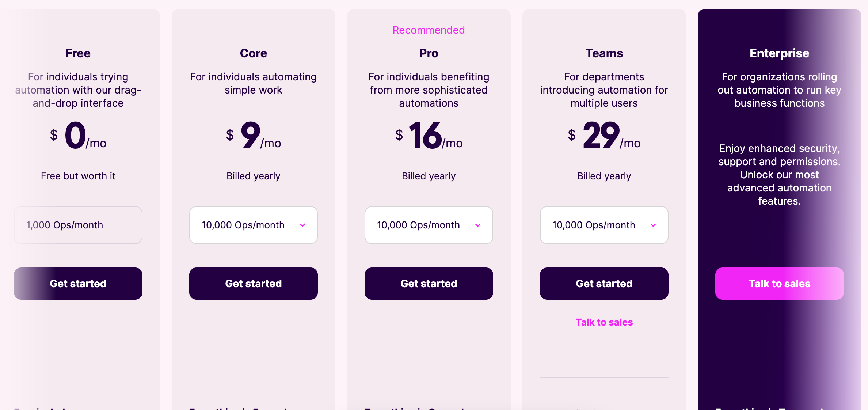Open the Core plan Ops/month selector
868x410 pixels.
pyautogui.click(x=253, y=225)
